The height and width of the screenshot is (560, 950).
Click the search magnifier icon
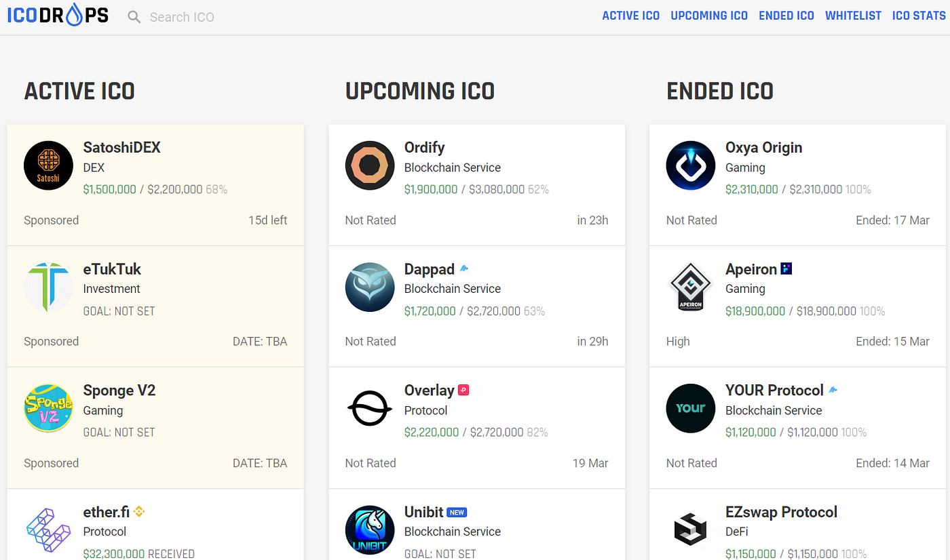click(134, 17)
